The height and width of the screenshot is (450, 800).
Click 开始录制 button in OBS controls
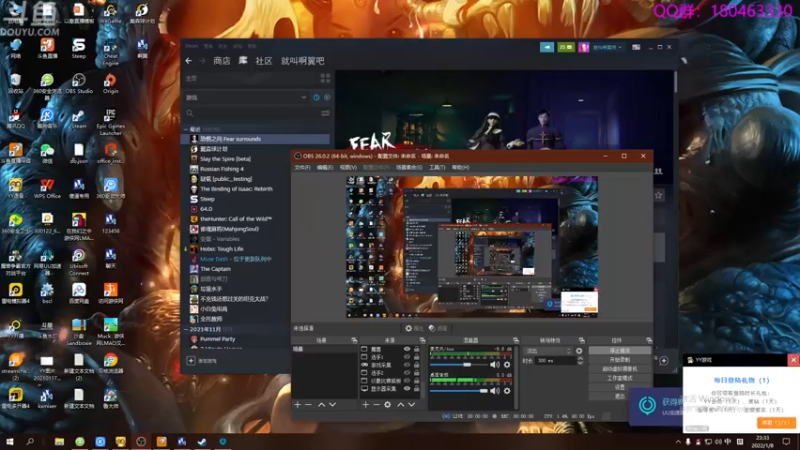[x=619, y=360]
